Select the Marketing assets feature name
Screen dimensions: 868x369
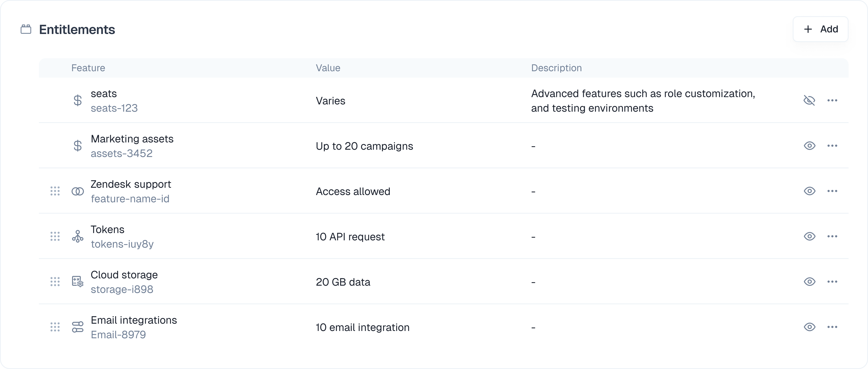[x=132, y=139]
